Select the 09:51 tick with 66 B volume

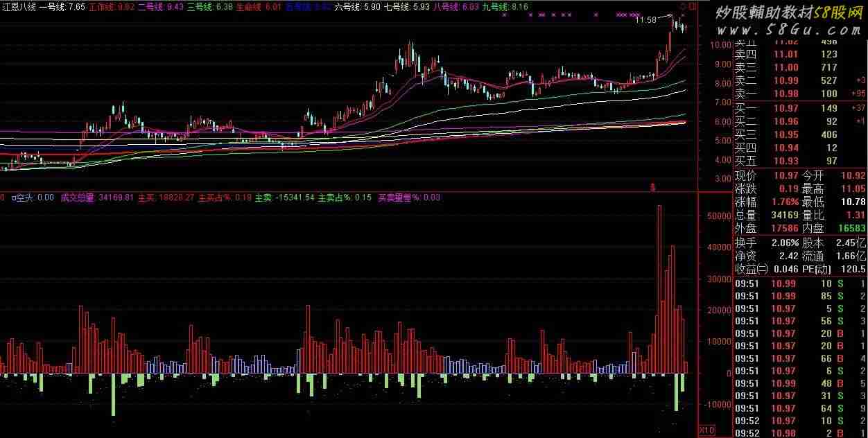tap(800, 358)
